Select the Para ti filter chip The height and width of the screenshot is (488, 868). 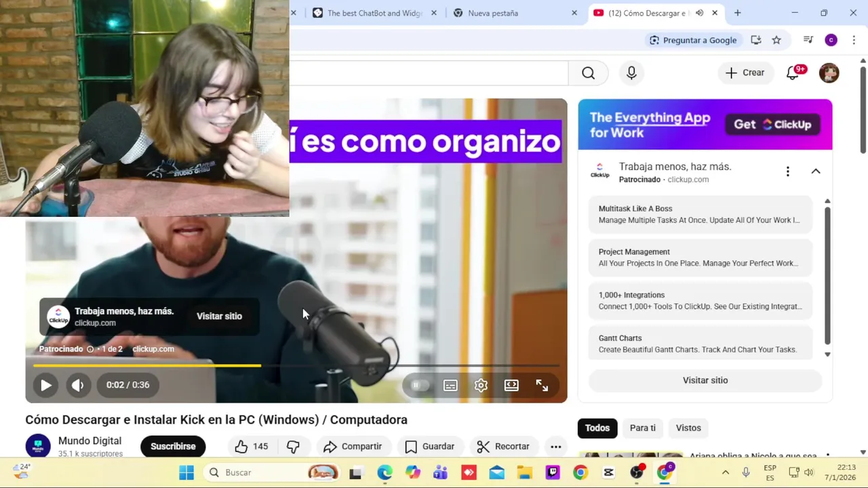coord(643,428)
